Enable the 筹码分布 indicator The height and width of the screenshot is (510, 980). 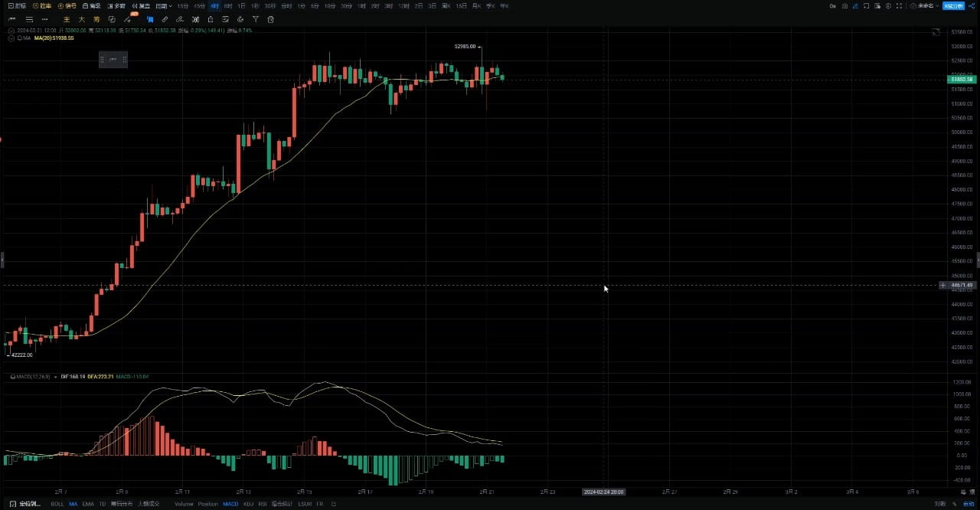pyautogui.click(x=122, y=504)
